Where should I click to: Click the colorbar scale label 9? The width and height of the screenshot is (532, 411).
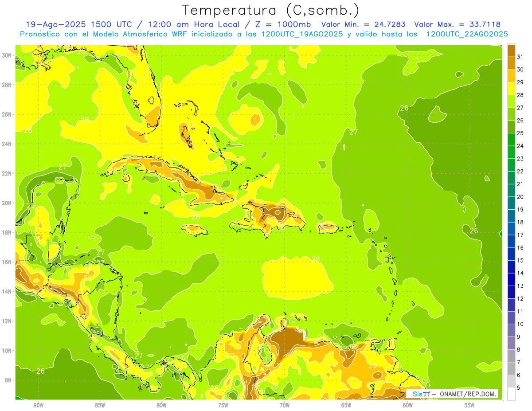[519, 337]
